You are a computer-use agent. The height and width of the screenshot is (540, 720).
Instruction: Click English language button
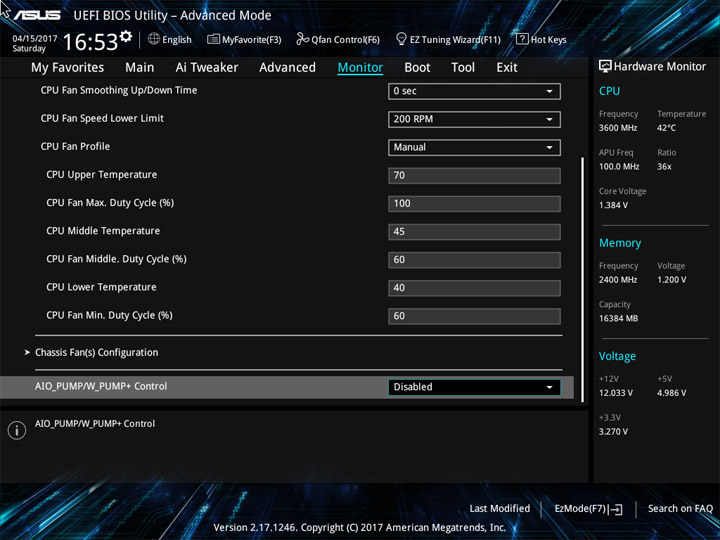click(170, 39)
